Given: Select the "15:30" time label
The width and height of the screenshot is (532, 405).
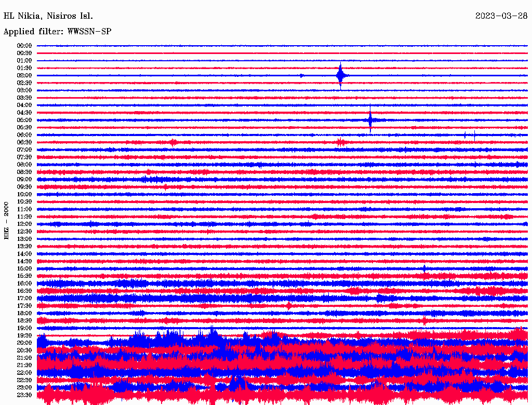Looking at the screenshot, I should pos(24,276).
